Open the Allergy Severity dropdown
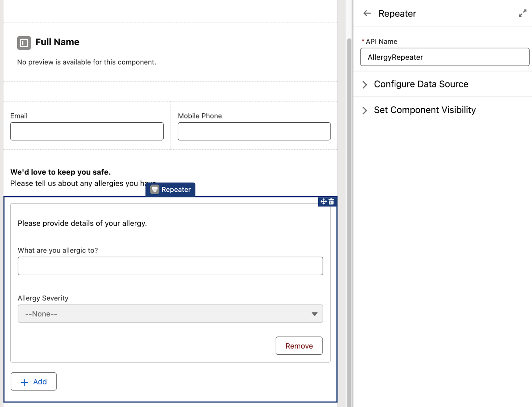Viewport: 532px width, 407px height. pos(170,314)
